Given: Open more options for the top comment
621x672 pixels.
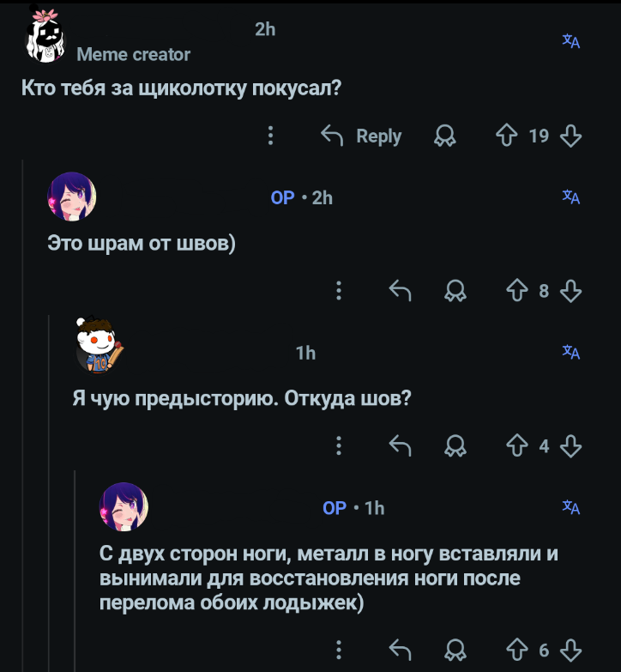Looking at the screenshot, I should click(271, 136).
